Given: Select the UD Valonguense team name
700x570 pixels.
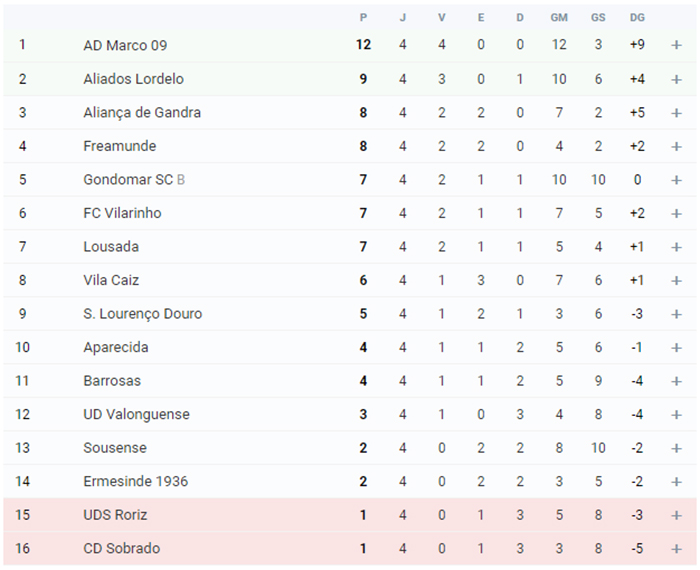Looking at the screenshot, I should point(136,414).
